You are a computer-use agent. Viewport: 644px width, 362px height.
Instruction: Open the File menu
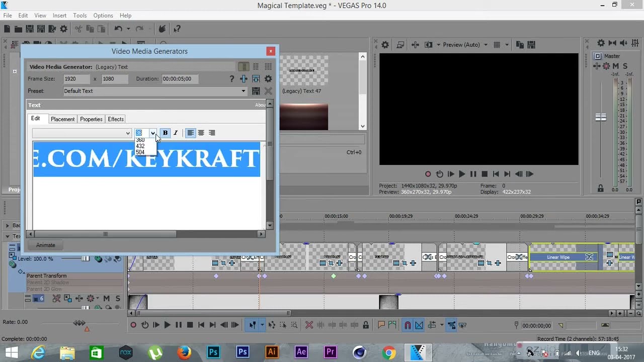8,16
